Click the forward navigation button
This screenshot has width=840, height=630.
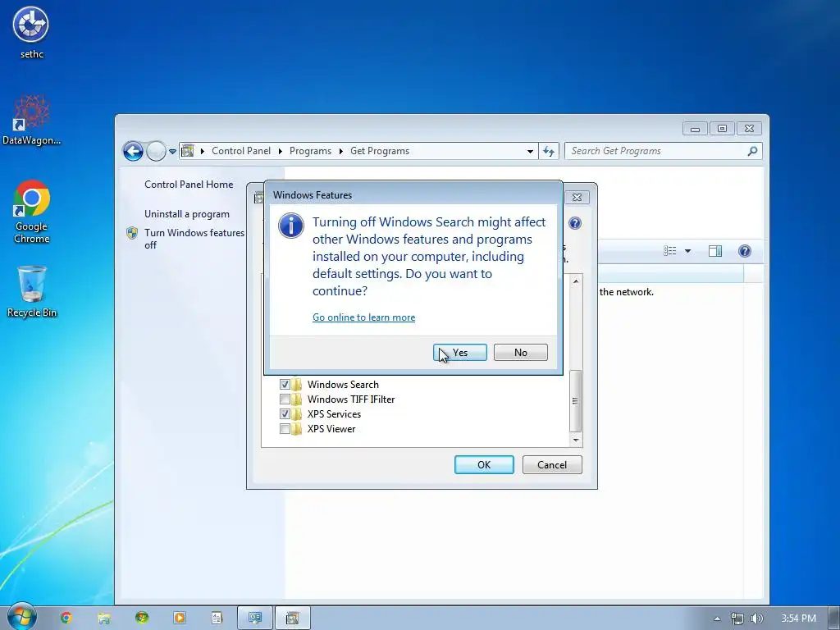pos(156,151)
